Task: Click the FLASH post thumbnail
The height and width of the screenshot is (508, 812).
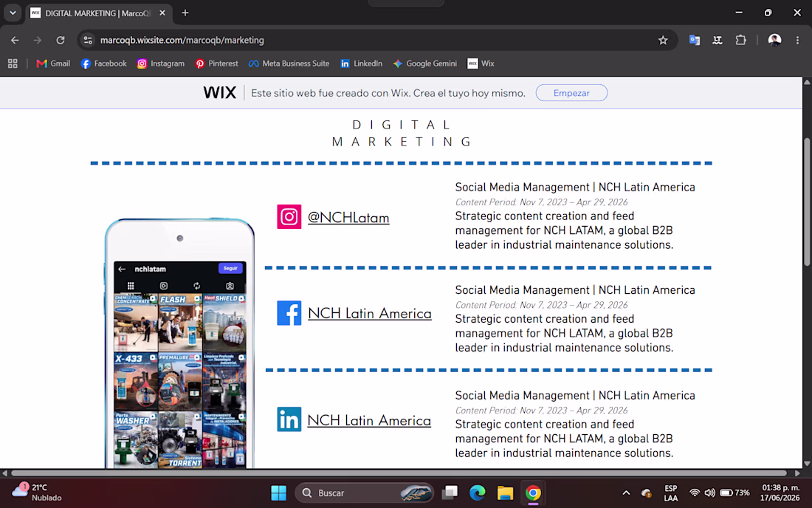Action: [x=180, y=323]
